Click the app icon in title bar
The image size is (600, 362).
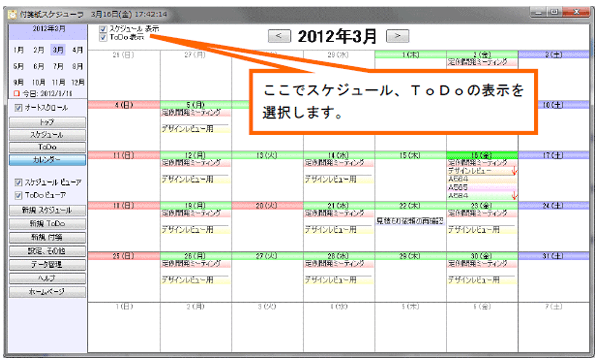coord(13,15)
